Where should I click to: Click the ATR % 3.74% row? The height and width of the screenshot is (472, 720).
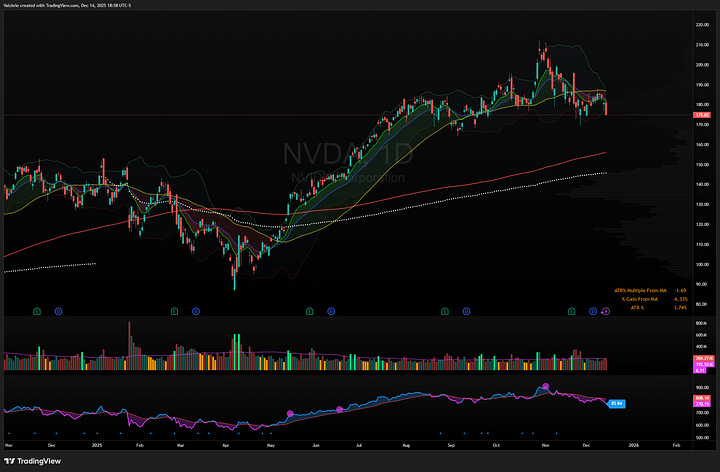click(x=659, y=307)
